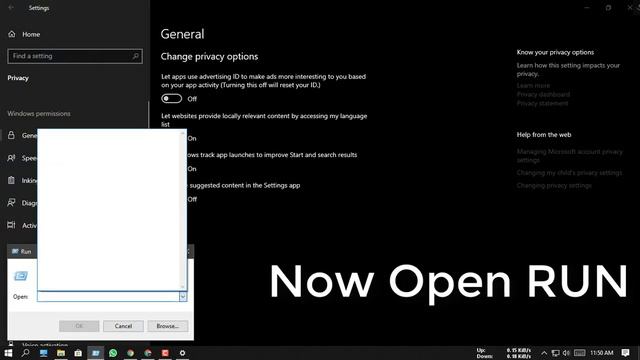Open the Settings gear taskbar icon
Image resolution: width=640 pixels, height=360 pixels.
[182, 353]
